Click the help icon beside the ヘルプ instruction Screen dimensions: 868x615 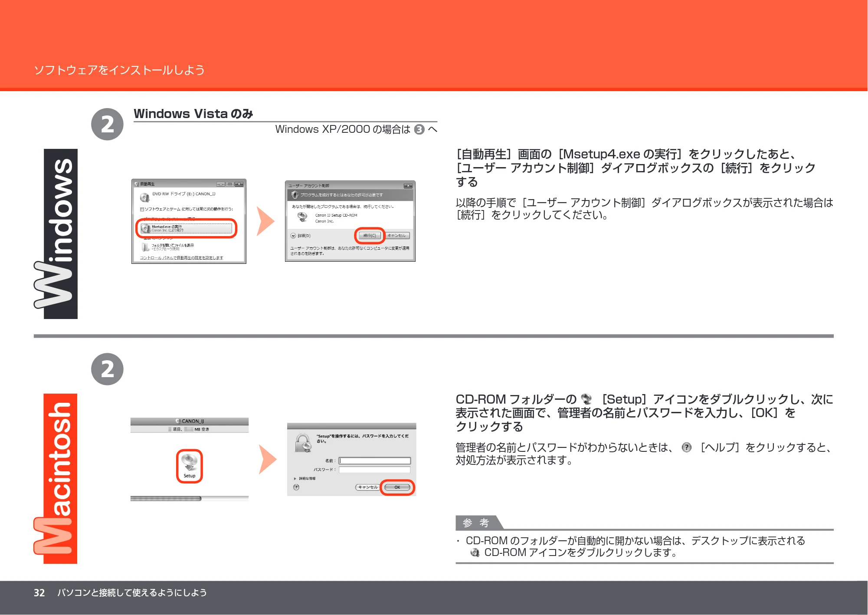[x=687, y=447]
